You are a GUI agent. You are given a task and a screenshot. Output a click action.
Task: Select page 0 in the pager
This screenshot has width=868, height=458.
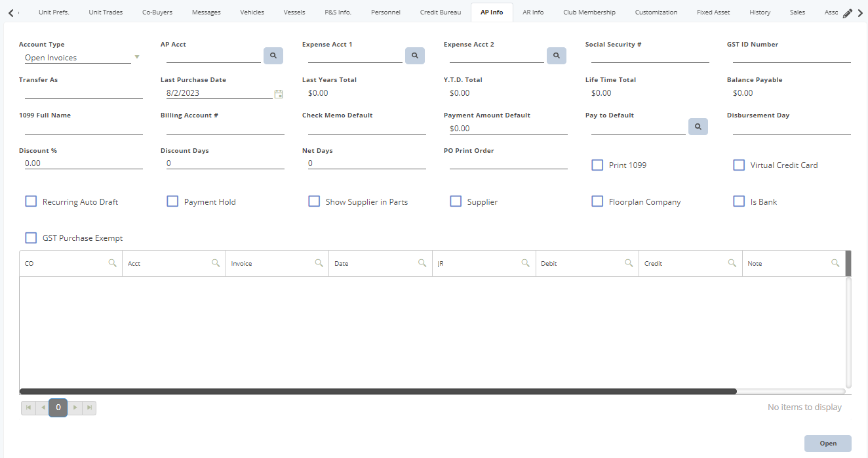pos(58,407)
